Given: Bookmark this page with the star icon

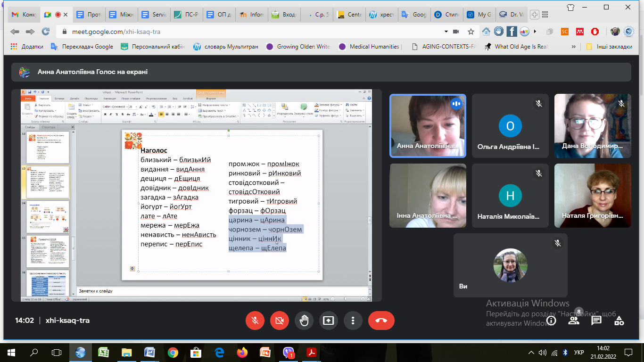Looking at the screenshot, I should tap(471, 32).
